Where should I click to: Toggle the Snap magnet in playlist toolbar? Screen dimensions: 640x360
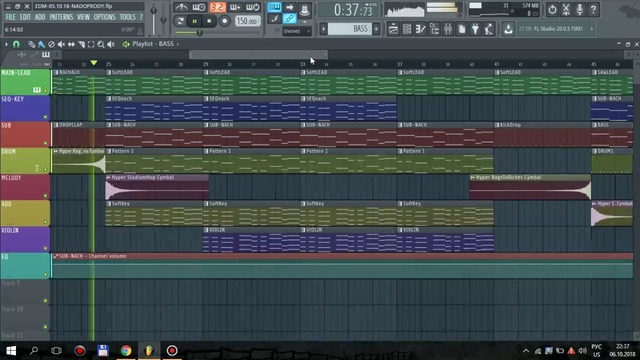coord(16,44)
